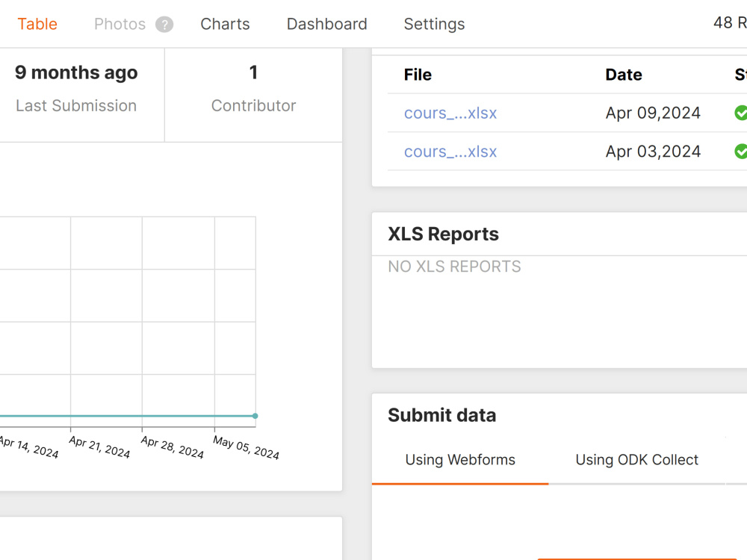Click the chart's last data point

click(255, 416)
